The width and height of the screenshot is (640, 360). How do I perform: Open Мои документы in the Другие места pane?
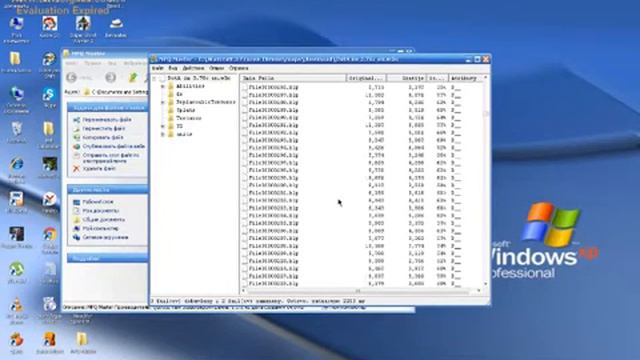coord(100,211)
